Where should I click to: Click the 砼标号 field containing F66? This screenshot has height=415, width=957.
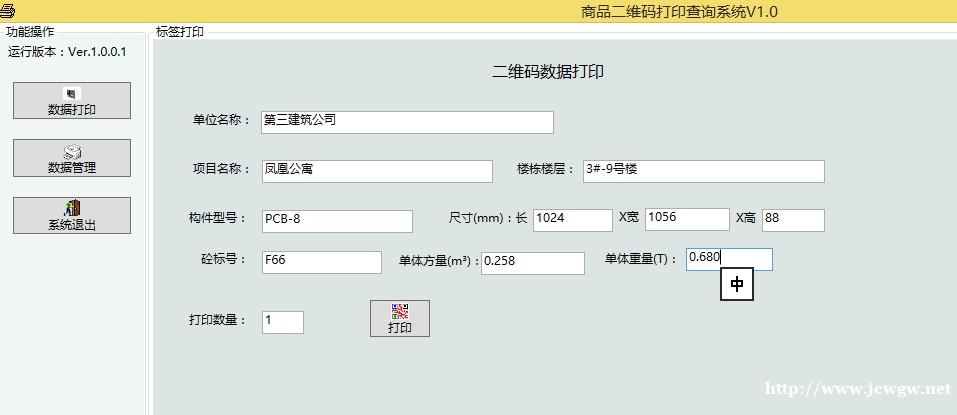click(321, 262)
